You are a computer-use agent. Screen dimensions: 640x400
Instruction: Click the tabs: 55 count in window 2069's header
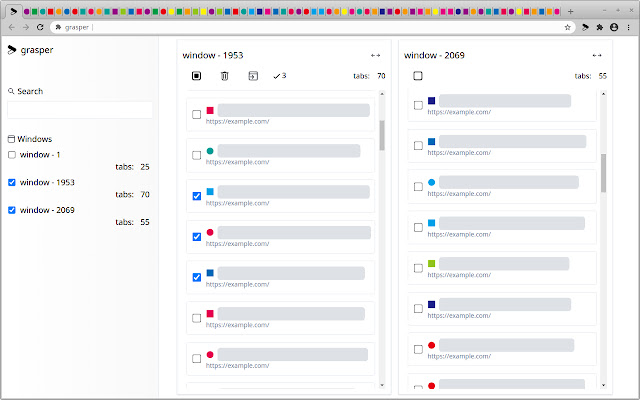(591, 76)
